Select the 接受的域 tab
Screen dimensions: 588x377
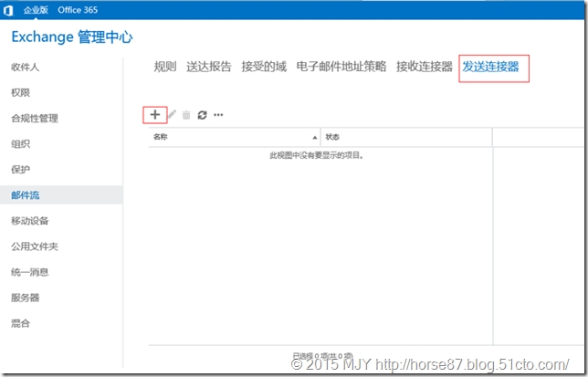[264, 67]
